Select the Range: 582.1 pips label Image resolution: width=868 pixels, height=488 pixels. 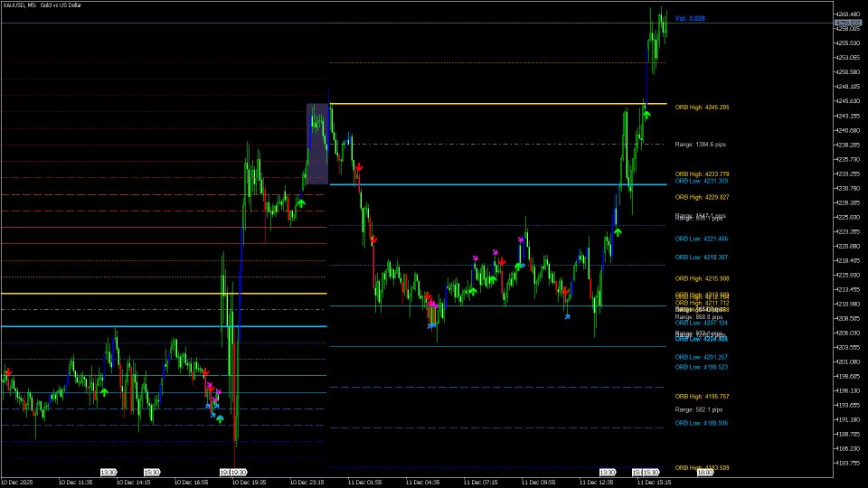pyautogui.click(x=699, y=410)
